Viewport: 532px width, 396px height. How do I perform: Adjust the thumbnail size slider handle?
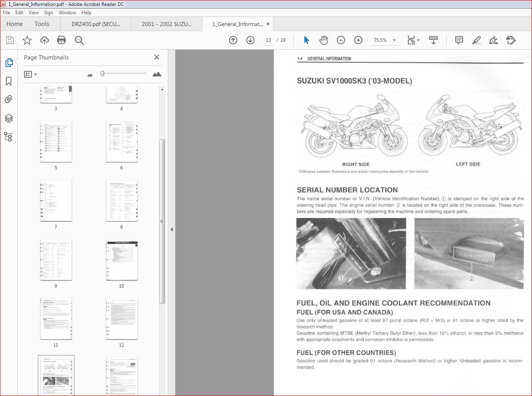pyautogui.click(x=102, y=74)
